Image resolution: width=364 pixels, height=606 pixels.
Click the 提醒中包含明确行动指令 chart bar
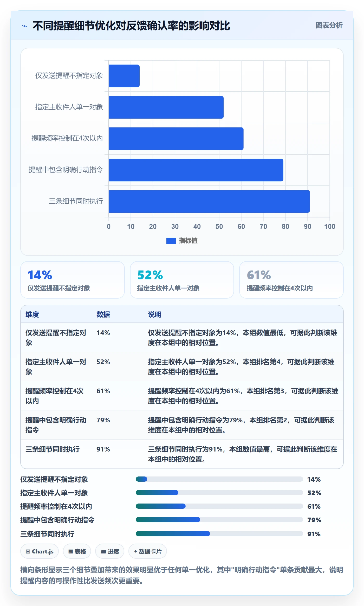click(196, 170)
